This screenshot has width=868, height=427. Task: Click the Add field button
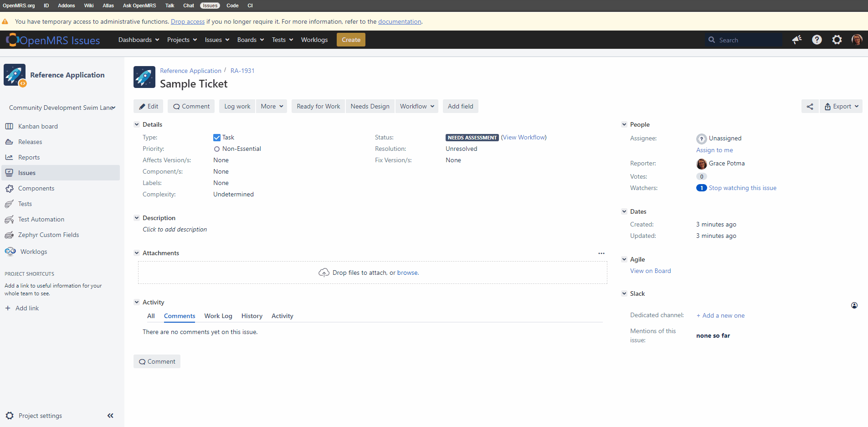[x=460, y=106]
